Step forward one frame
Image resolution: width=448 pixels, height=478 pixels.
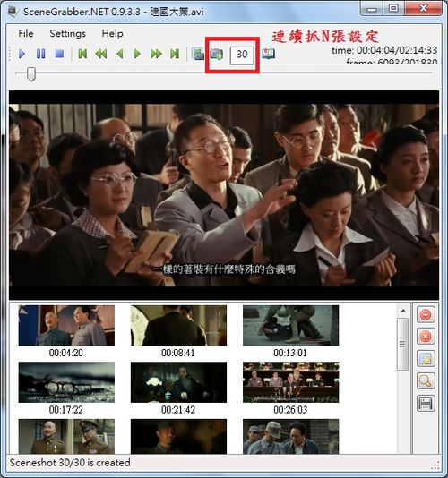tap(137, 54)
